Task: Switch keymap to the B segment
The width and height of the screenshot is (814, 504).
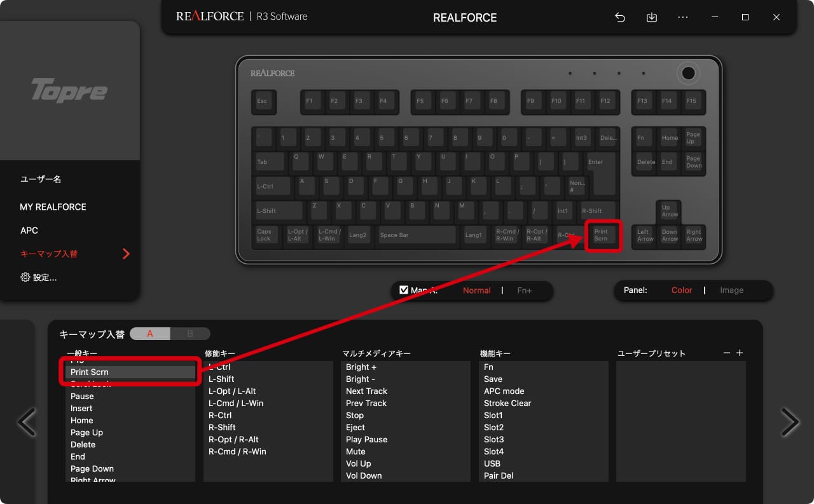Action: click(190, 334)
